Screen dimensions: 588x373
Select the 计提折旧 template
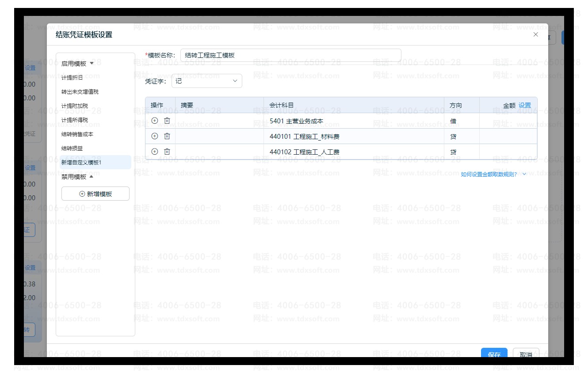tap(72, 78)
